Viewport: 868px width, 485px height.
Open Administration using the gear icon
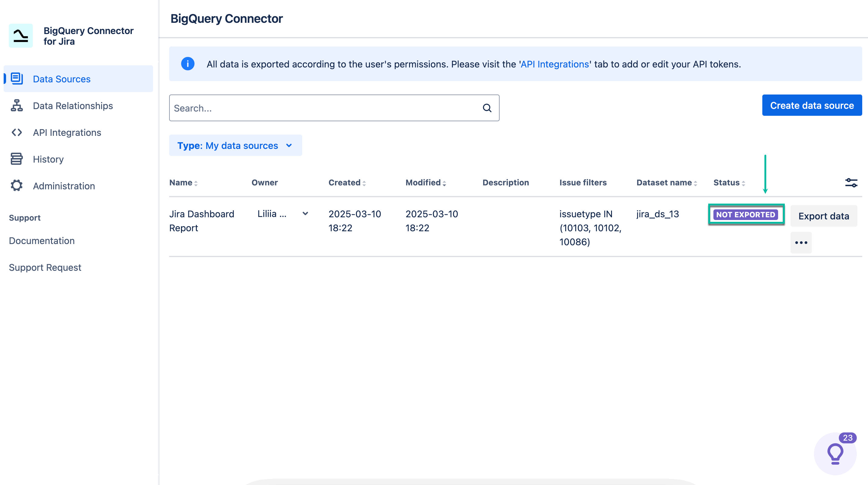point(16,186)
